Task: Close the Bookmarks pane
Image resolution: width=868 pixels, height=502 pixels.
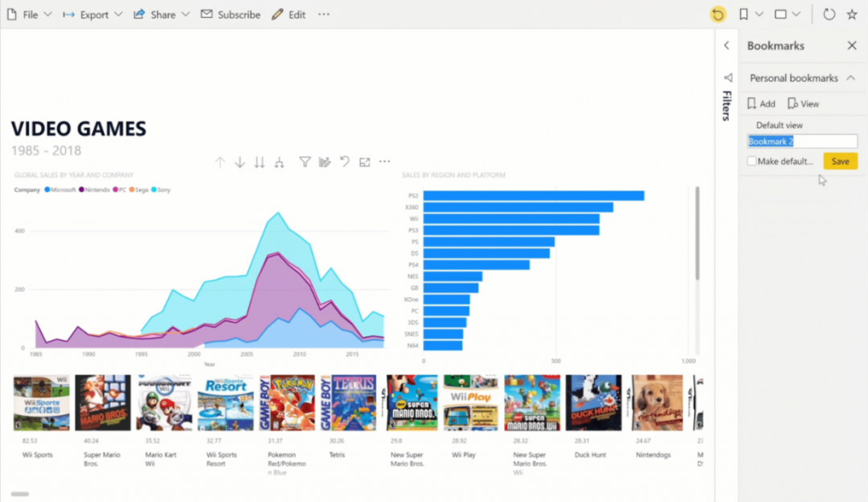Action: [852, 45]
